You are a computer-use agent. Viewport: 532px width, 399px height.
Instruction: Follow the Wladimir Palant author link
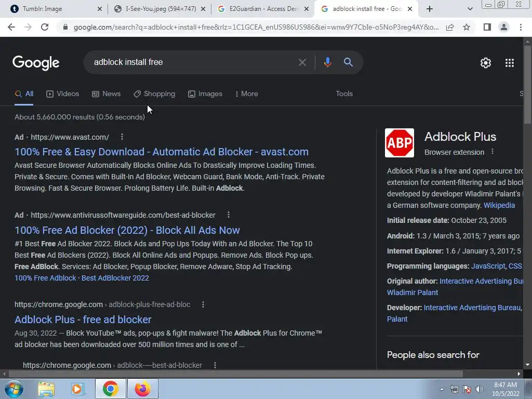click(x=413, y=292)
